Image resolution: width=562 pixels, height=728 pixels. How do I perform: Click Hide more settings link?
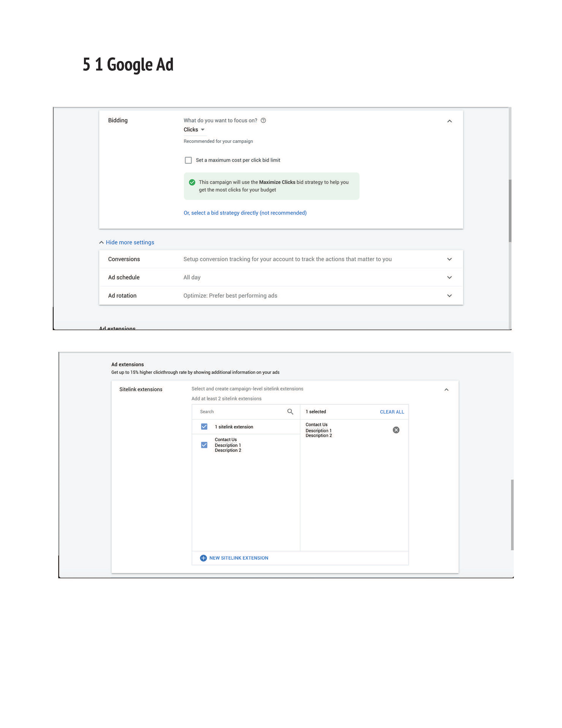tap(130, 242)
